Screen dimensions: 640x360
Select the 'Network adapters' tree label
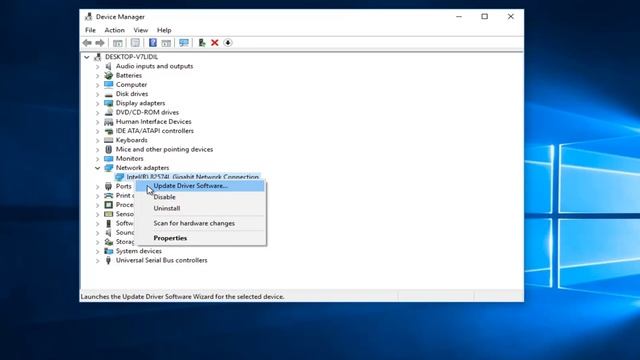coord(142,168)
